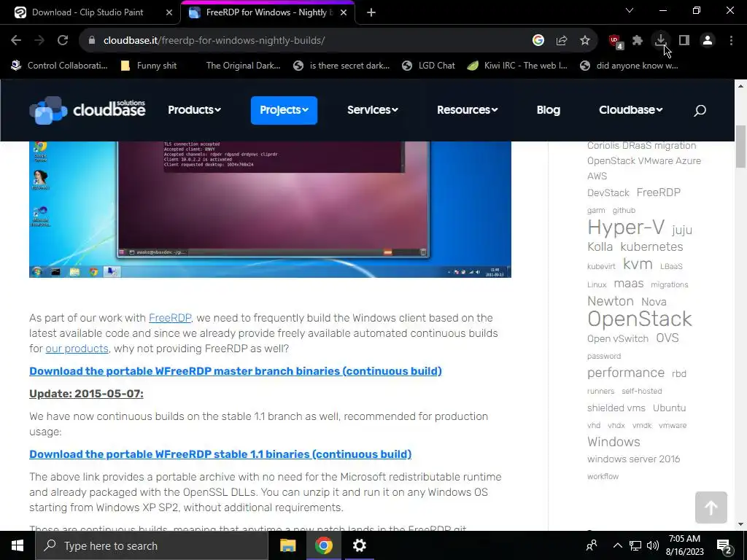Open the clock showing 7:05 AM
This screenshot has width=747, height=560.
coord(684,545)
